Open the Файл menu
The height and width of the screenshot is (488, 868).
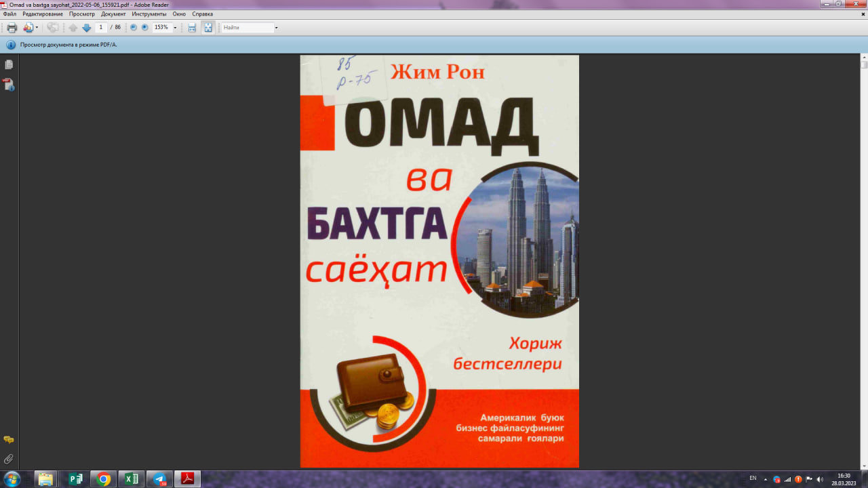pos(9,14)
